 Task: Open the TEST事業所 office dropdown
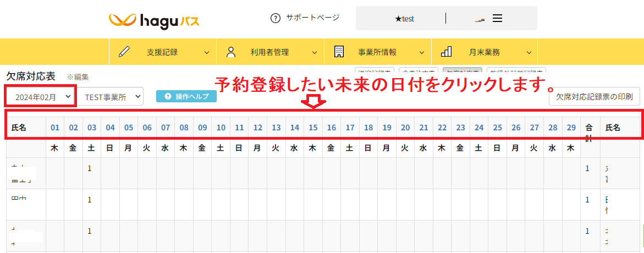(x=110, y=97)
